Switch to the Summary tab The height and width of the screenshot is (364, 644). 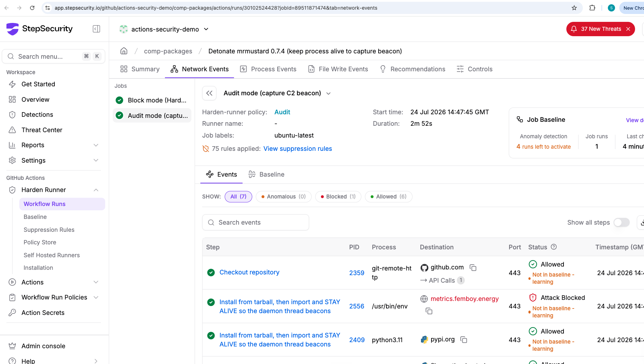[x=140, y=69]
